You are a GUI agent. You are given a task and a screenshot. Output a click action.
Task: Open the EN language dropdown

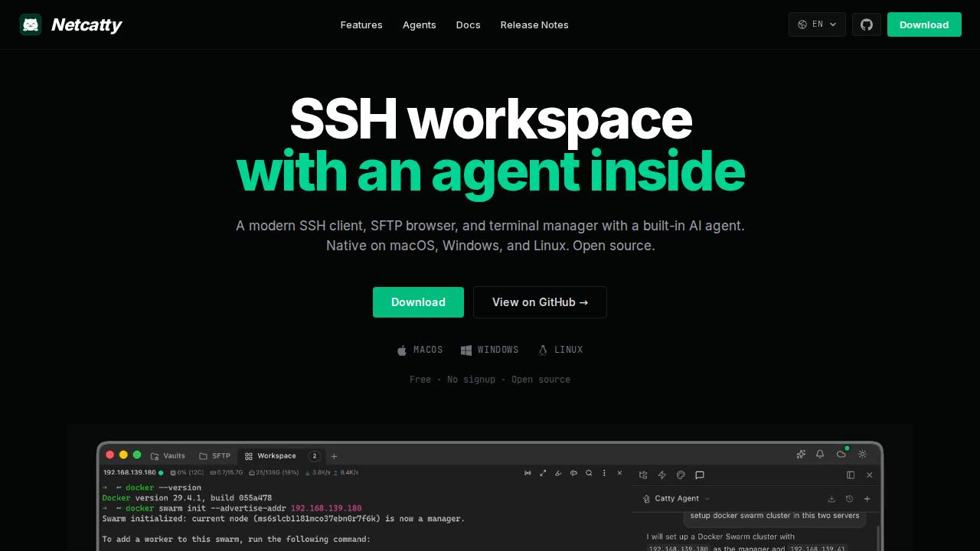point(817,24)
